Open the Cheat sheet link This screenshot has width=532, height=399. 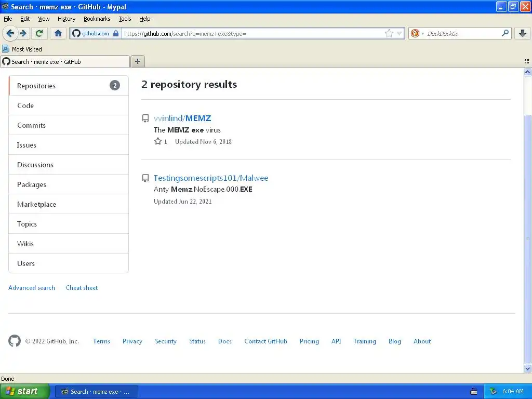[82, 288]
